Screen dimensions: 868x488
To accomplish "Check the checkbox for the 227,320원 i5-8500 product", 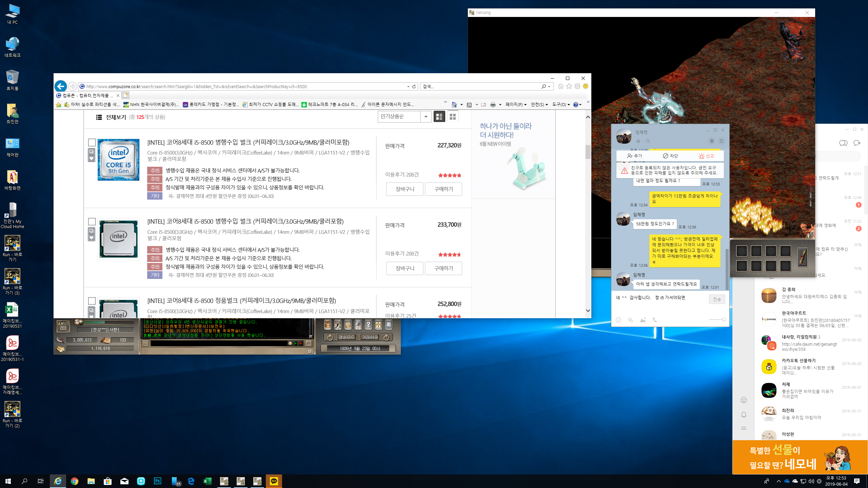I will [92, 142].
